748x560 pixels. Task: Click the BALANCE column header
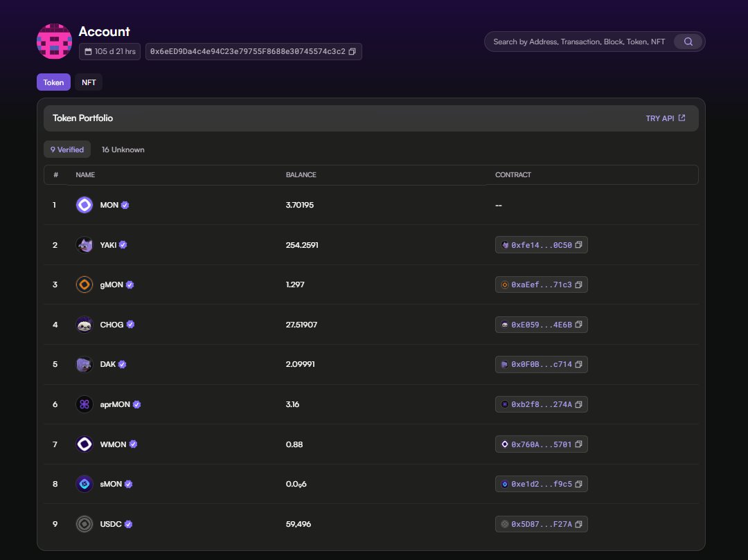(301, 175)
